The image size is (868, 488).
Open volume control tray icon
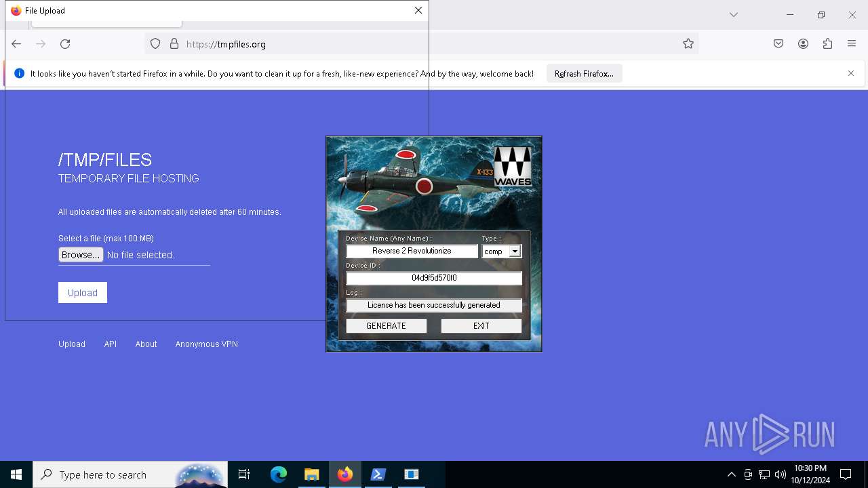[x=781, y=474]
